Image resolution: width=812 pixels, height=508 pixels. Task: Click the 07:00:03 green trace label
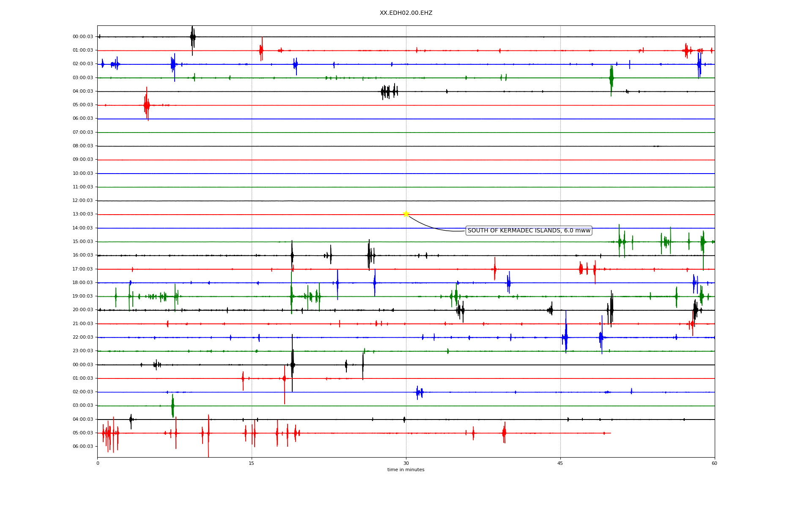coord(83,133)
